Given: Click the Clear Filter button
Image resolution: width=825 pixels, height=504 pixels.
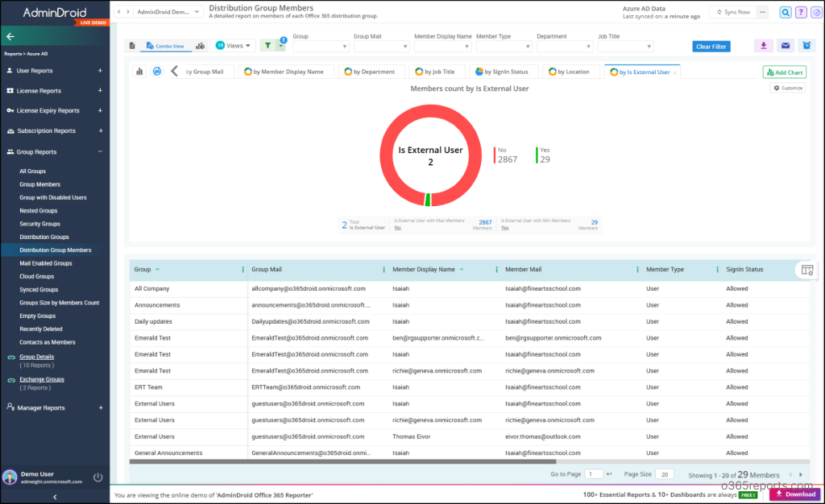Looking at the screenshot, I should tap(711, 46).
